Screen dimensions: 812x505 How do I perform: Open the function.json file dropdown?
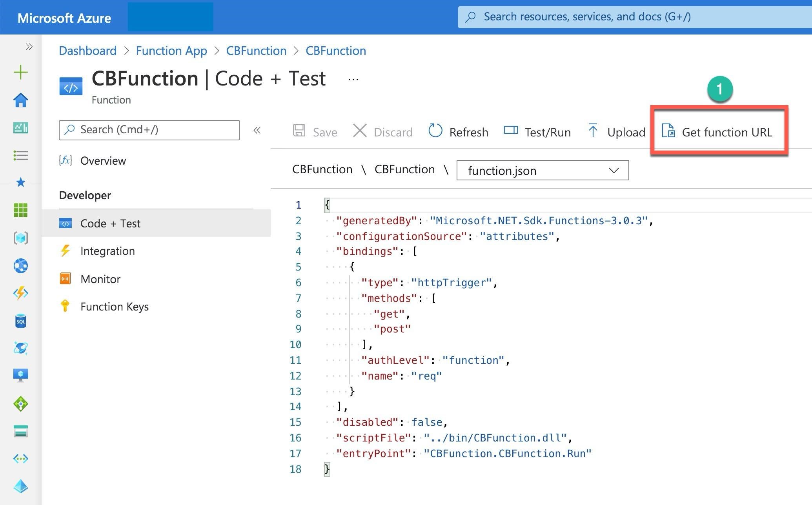pos(543,171)
